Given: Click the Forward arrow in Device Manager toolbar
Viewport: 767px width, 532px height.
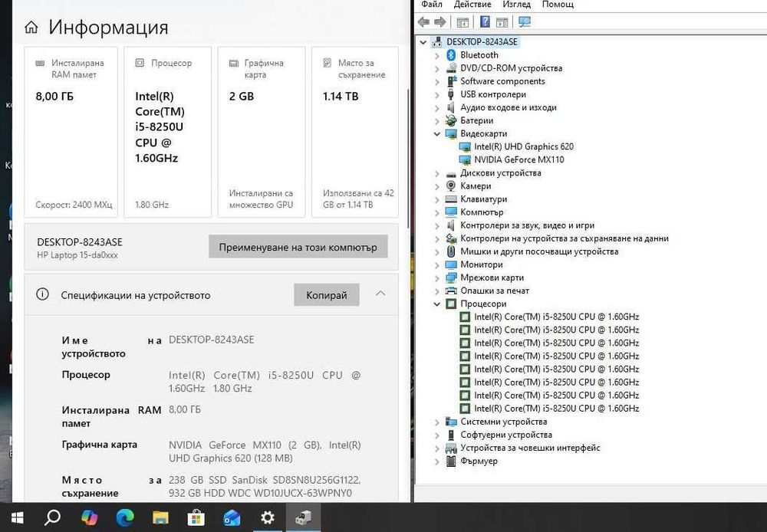Looking at the screenshot, I should pyautogui.click(x=439, y=22).
